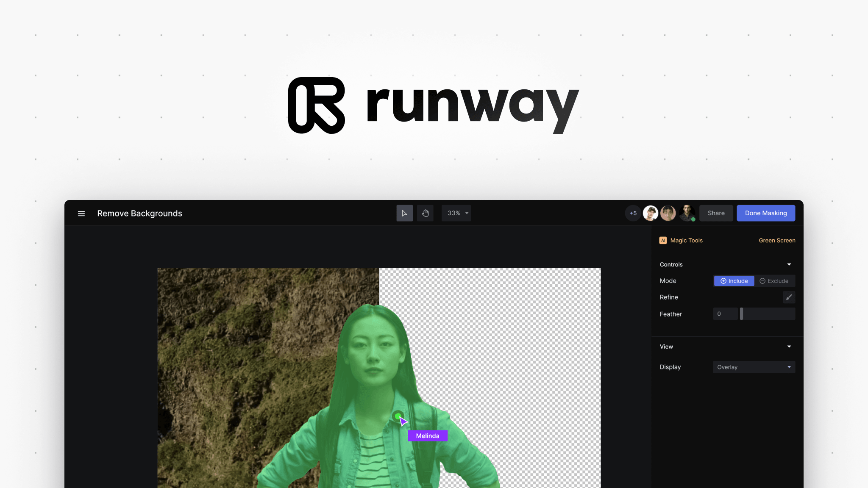Click the avatar with green online dot
The width and height of the screenshot is (868, 488).
pos(687,213)
